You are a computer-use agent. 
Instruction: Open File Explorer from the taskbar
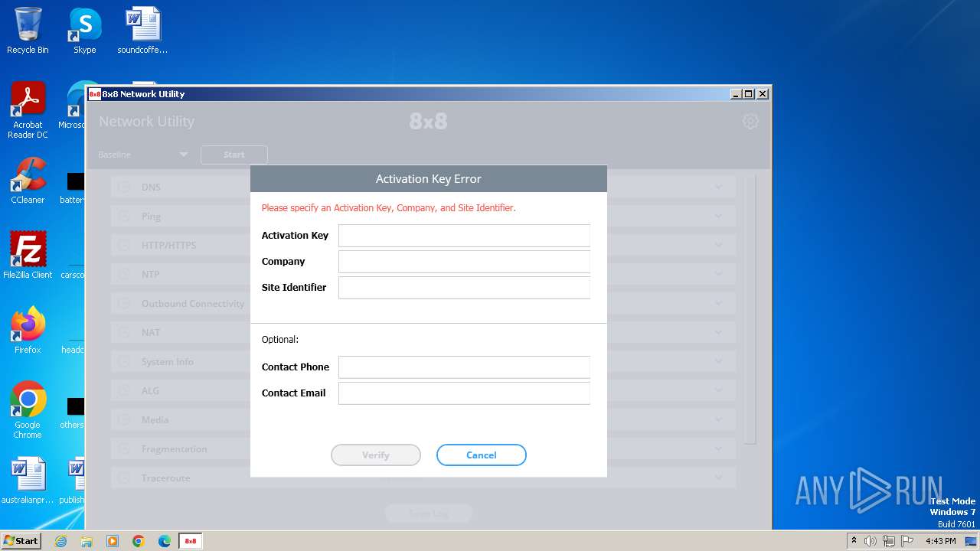pos(87,541)
